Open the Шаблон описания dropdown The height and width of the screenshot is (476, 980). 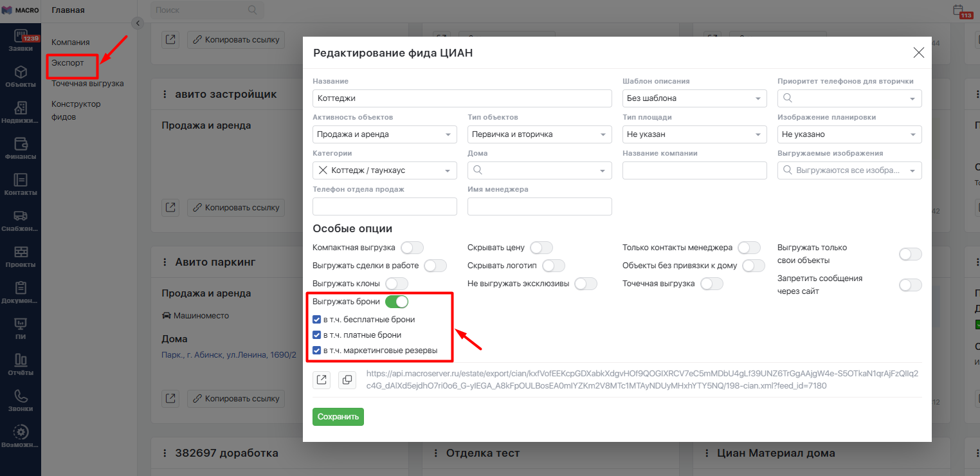(x=694, y=98)
